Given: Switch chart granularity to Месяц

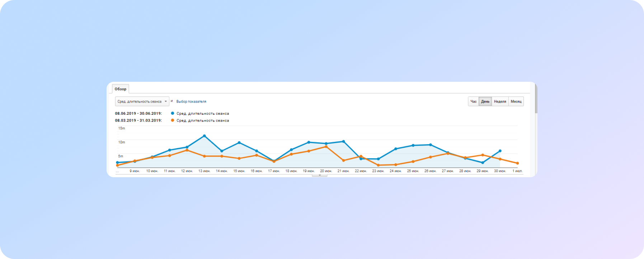Looking at the screenshot, I should [x=516, y=102].
